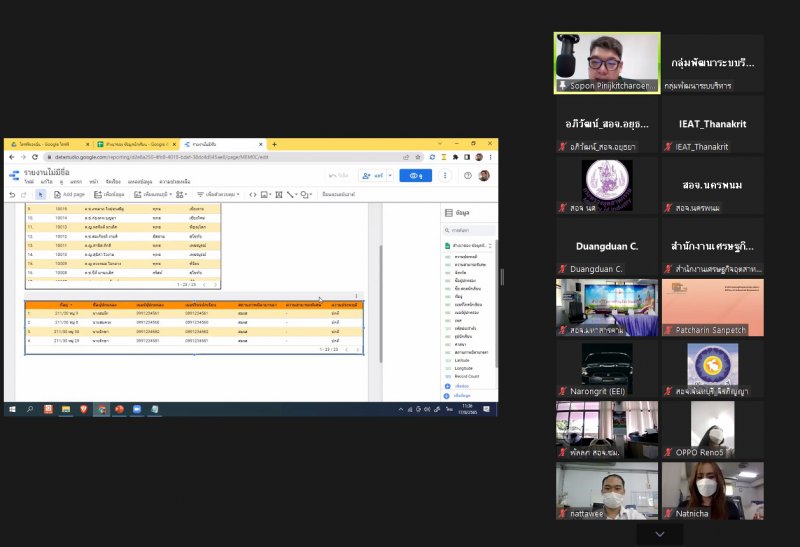Open the Windows Start menu
800x547 pixels.
coord(12,409)
